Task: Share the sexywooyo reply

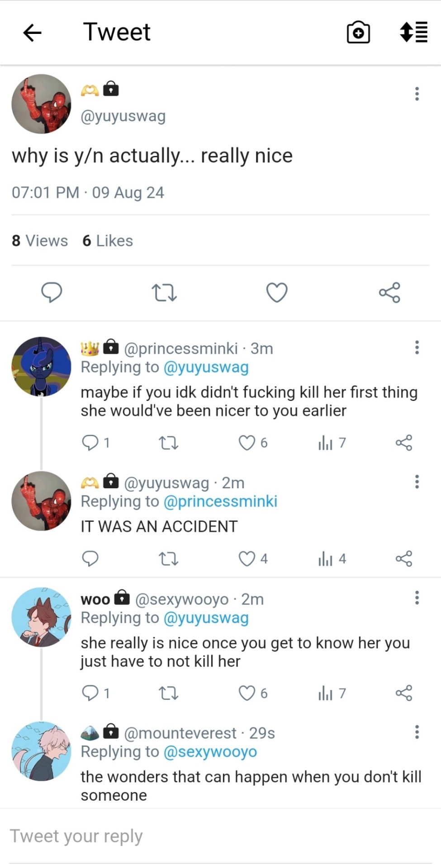Action: point(403,693)
